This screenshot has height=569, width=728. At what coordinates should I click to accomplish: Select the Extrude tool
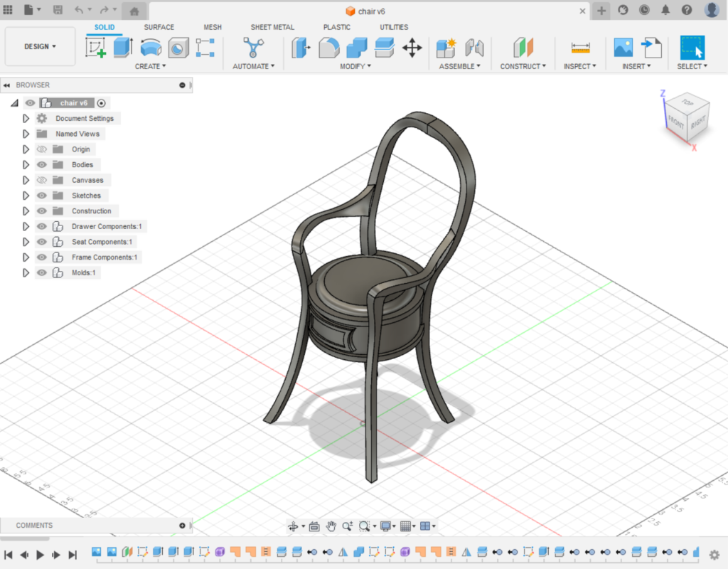(x=123, y=48)
